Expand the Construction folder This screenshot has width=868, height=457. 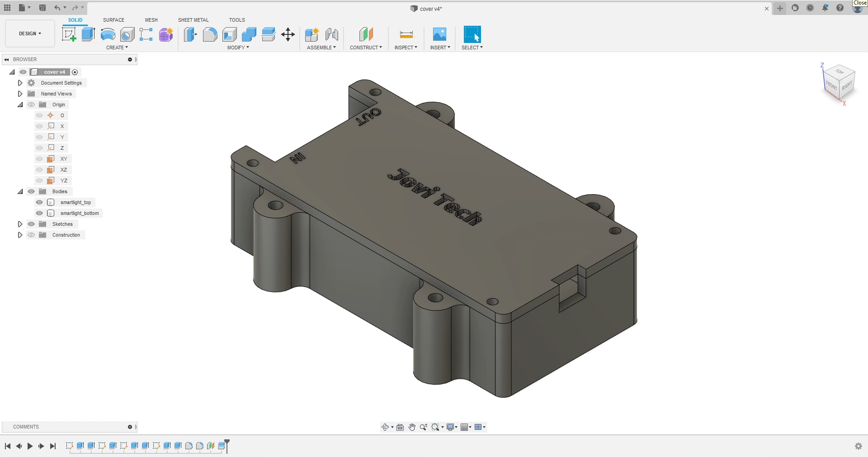[20, 235]
